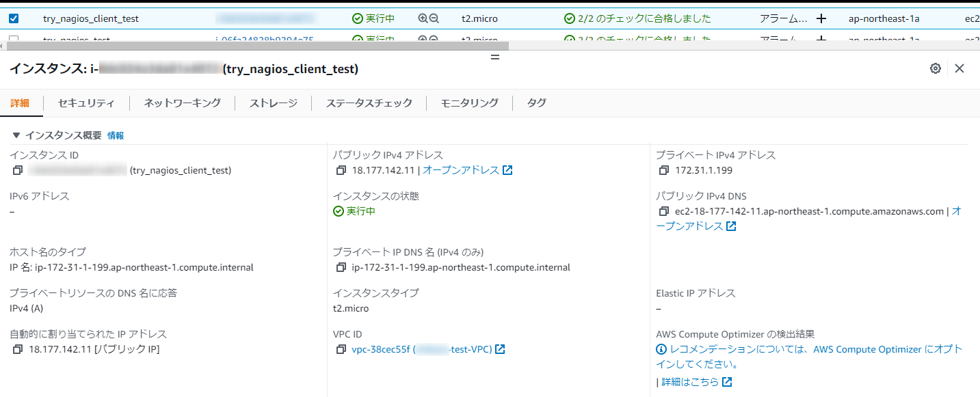The image size is (980, 397).
Task: Click the panel title インスタンス heading
Action: (184, 69)
